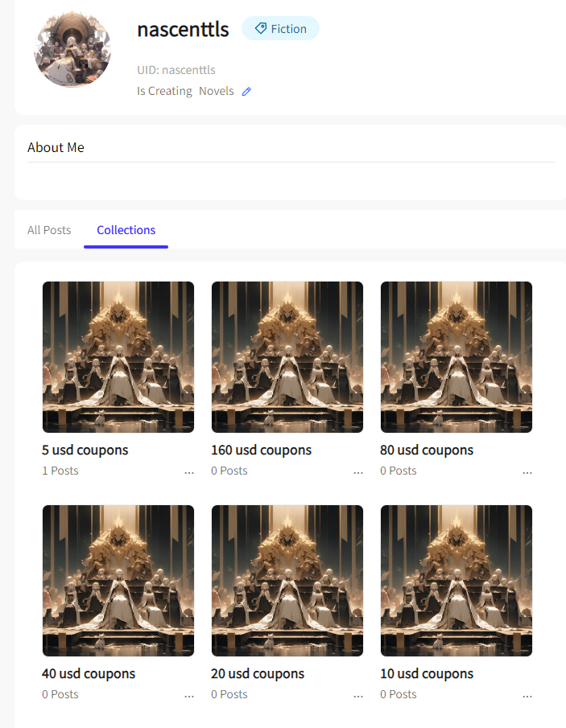Click the 40 usd coupons cover image
Viewport: 566px width, 728px height.
point(118,581)
